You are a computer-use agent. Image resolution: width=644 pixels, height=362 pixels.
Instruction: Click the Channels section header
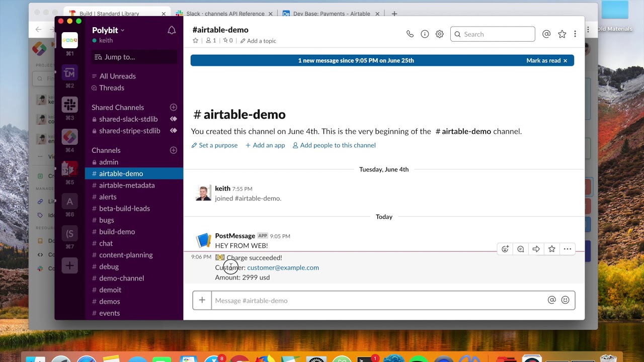pyautogui.click(x=106, y=150)
